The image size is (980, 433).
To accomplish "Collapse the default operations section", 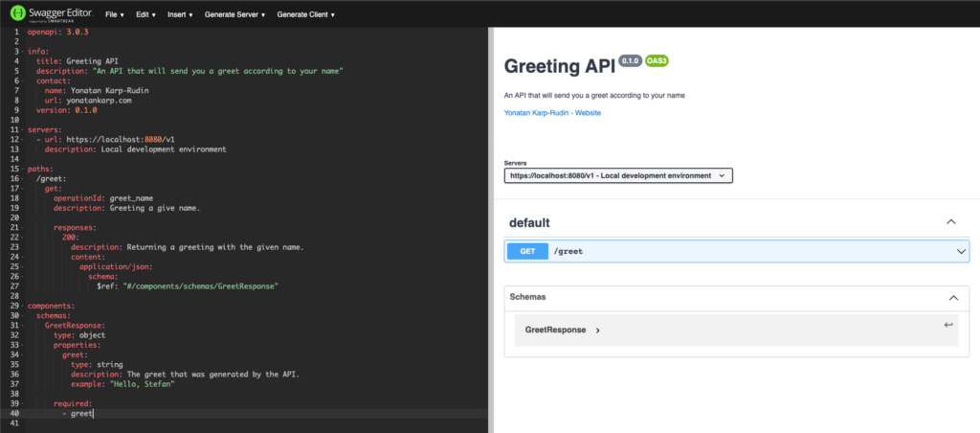I will [x=950, y=221].
